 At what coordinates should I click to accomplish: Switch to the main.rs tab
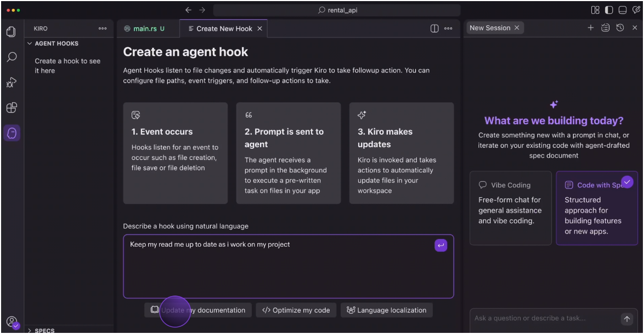click(148, 29)
